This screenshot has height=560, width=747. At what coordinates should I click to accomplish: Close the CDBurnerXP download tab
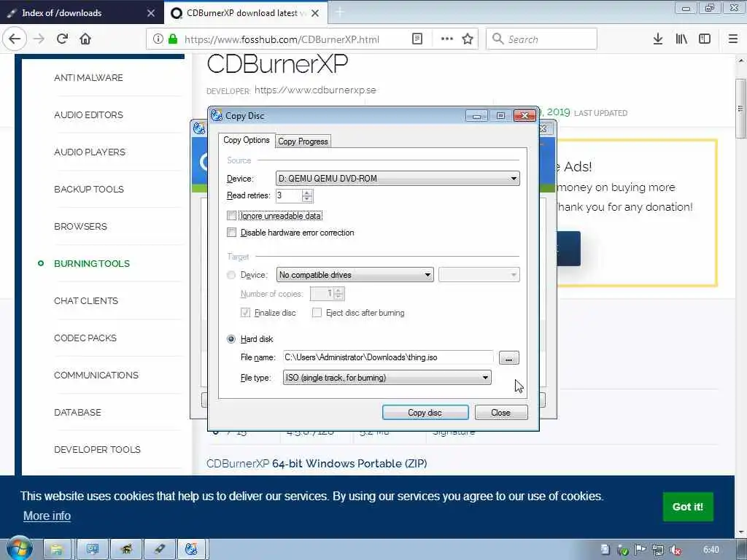[315, 13]
